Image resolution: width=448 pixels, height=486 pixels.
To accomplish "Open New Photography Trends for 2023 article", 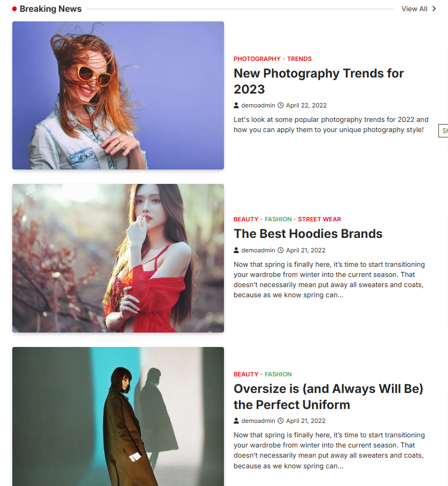I will (x=319, y=81).
